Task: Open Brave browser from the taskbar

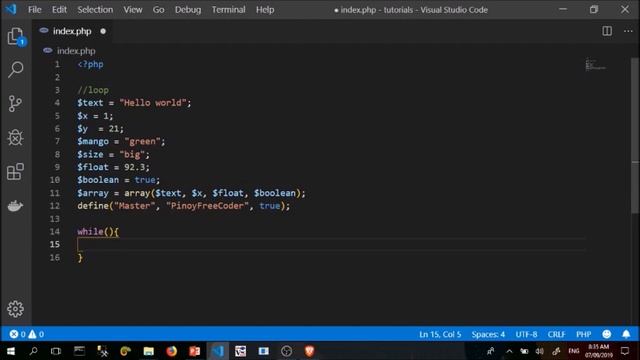Action: coord(309,351)
